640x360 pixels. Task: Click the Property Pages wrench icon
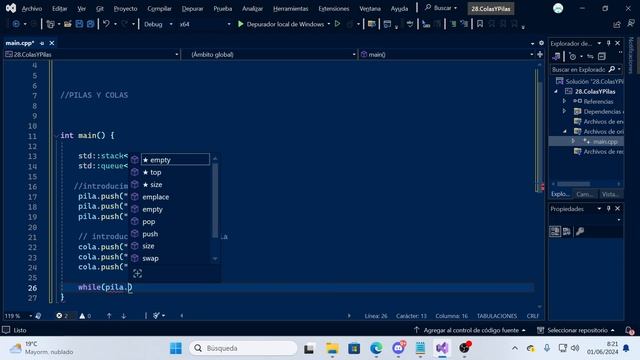[x=580, y=231]
